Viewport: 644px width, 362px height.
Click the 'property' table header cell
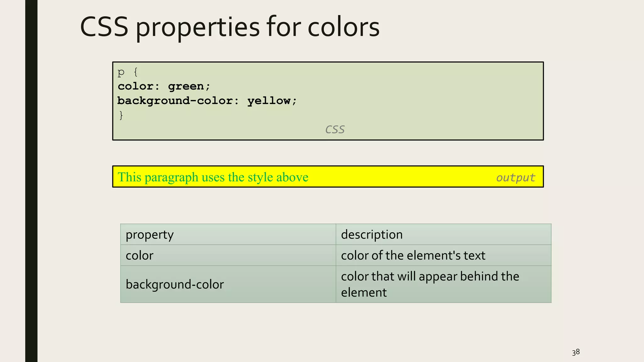[x=150, y=235]
